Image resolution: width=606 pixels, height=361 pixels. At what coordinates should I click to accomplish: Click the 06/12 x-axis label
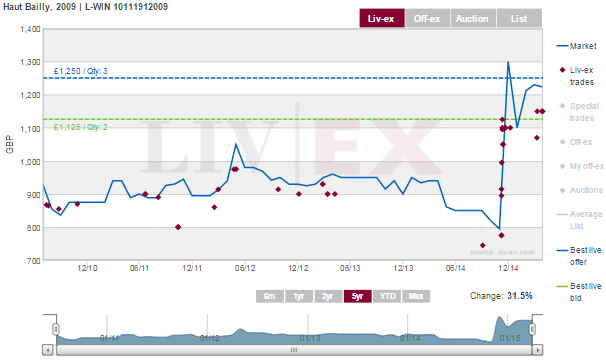point(245,268)
